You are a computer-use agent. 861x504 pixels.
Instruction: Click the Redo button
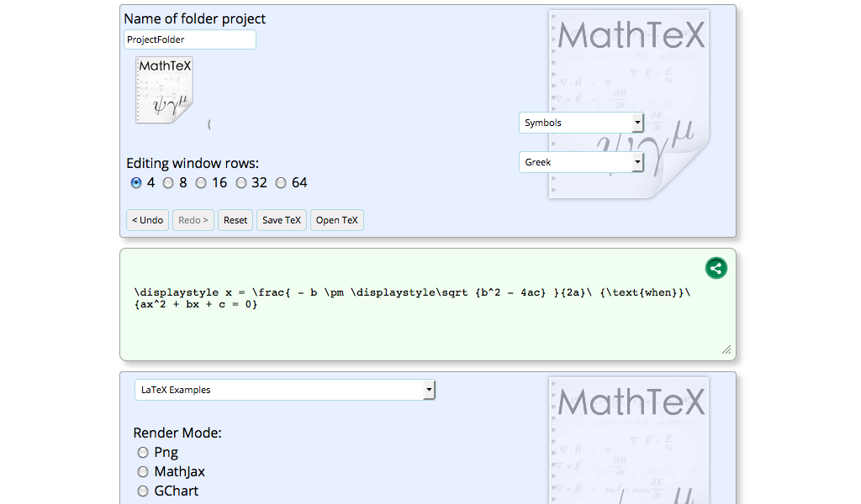point(193,219)
